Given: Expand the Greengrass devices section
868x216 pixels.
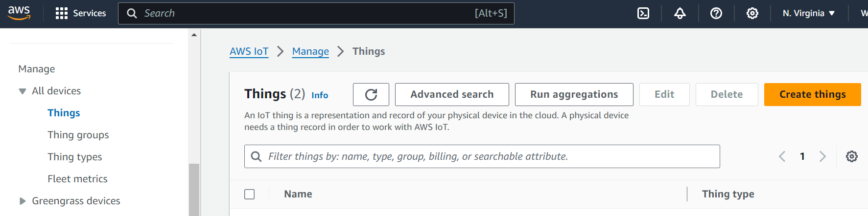Looking at the screenshot, I should (x=23, y=201).
